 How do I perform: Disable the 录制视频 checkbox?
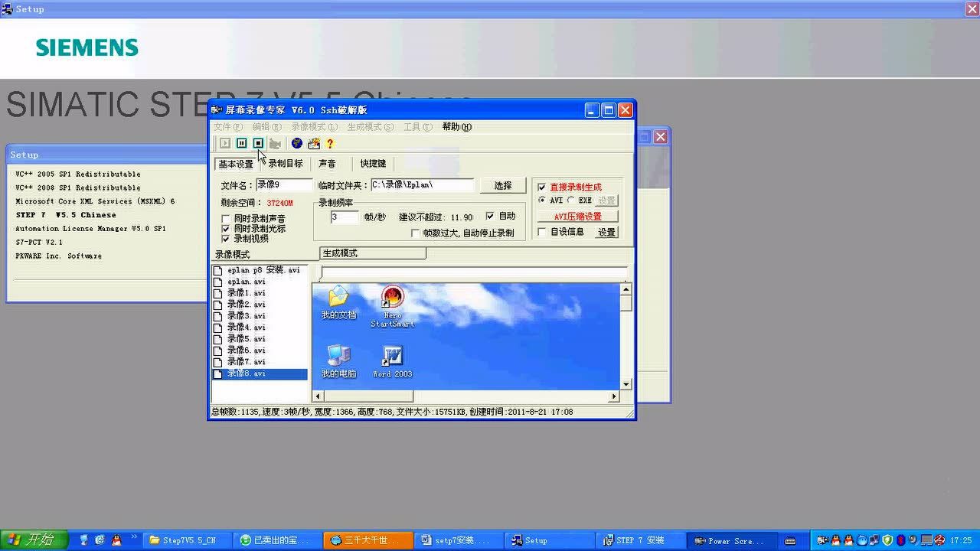[x=226, y=238]
